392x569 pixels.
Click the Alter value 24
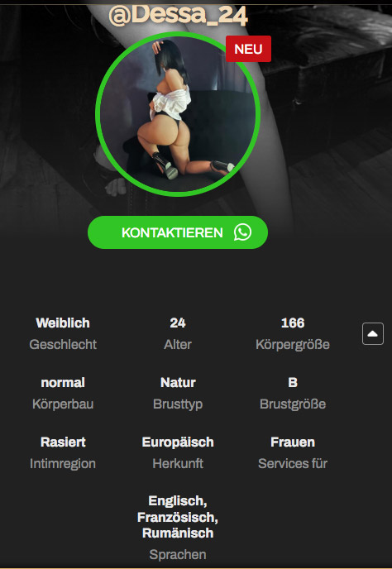(178, 323)
